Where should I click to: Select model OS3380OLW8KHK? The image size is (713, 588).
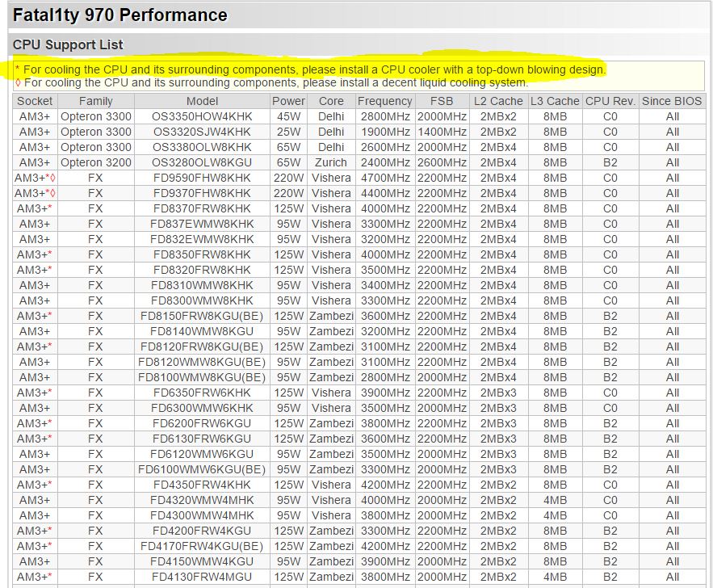coord(202,147)
